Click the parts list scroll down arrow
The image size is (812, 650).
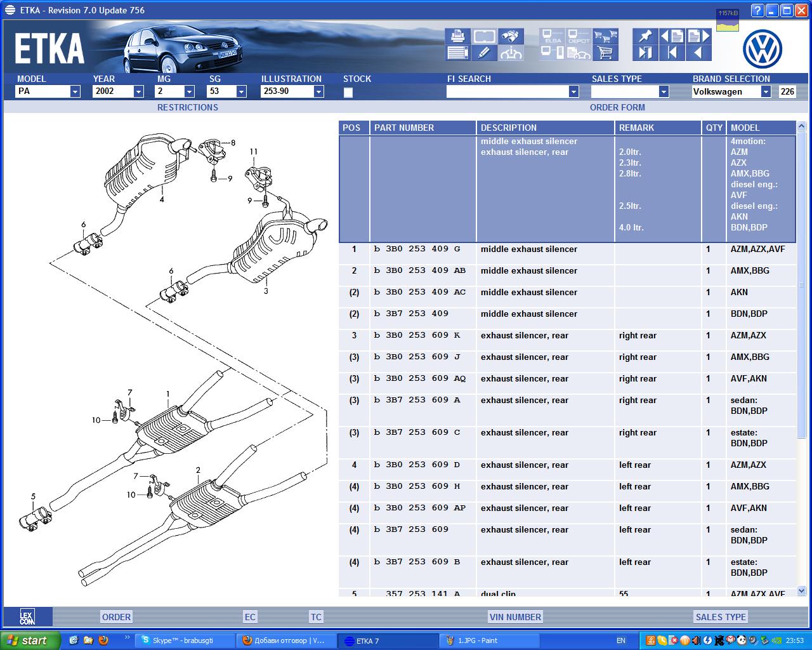point(801,591)
